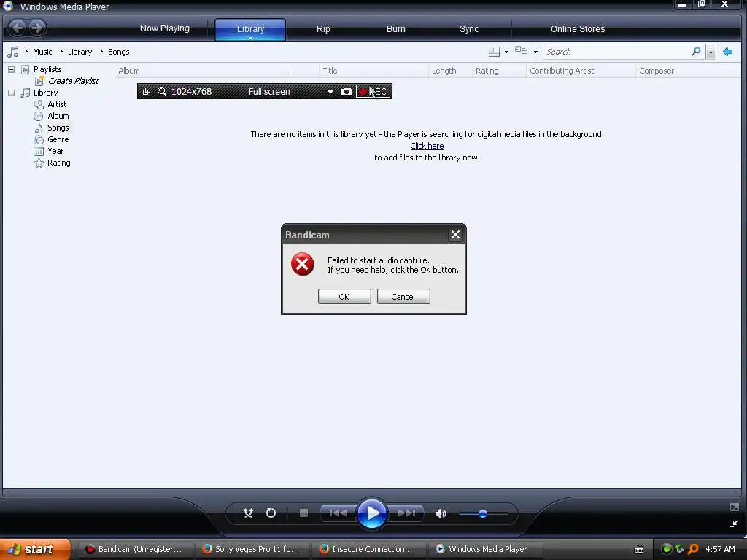Screen dimensions: 747x560
Task: Switch to Insecure Connection Firefox taskbar item
Action: [368, 549]
